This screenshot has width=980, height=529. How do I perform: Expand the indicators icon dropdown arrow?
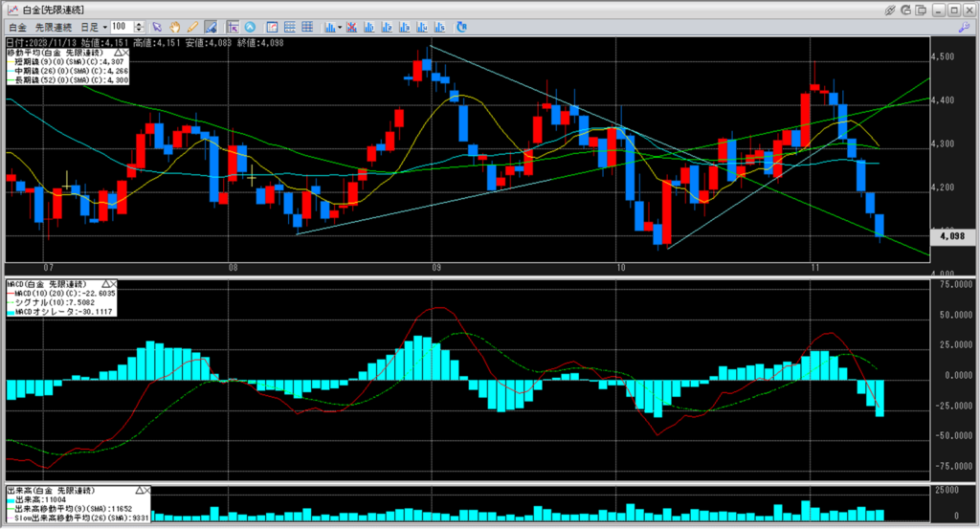click(x=340, y=28)
